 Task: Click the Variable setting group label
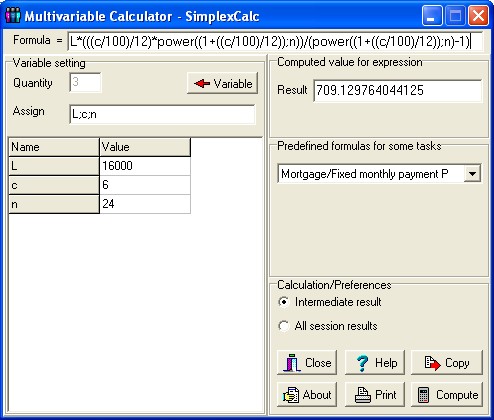click(49, 63)
